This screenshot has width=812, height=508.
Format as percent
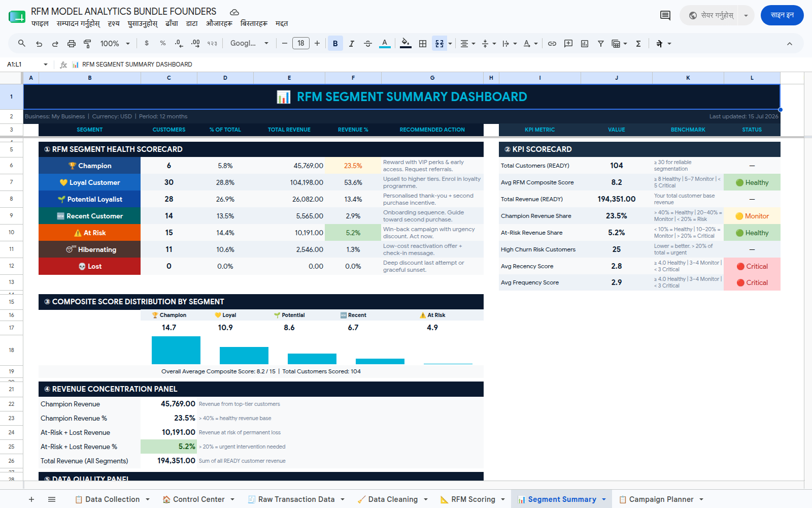163,44
